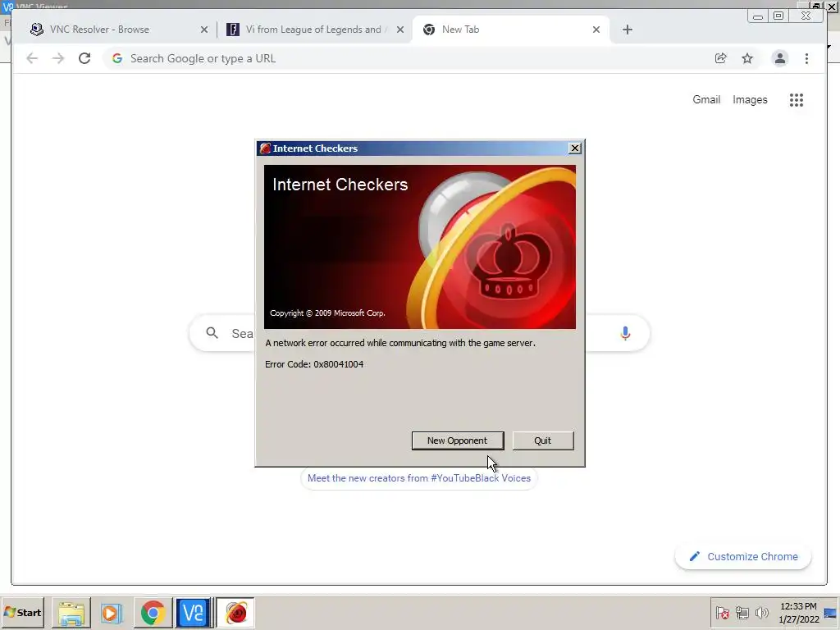Start voice search with microphone icon
Viewport: 840px width, 630px height.
625,333
